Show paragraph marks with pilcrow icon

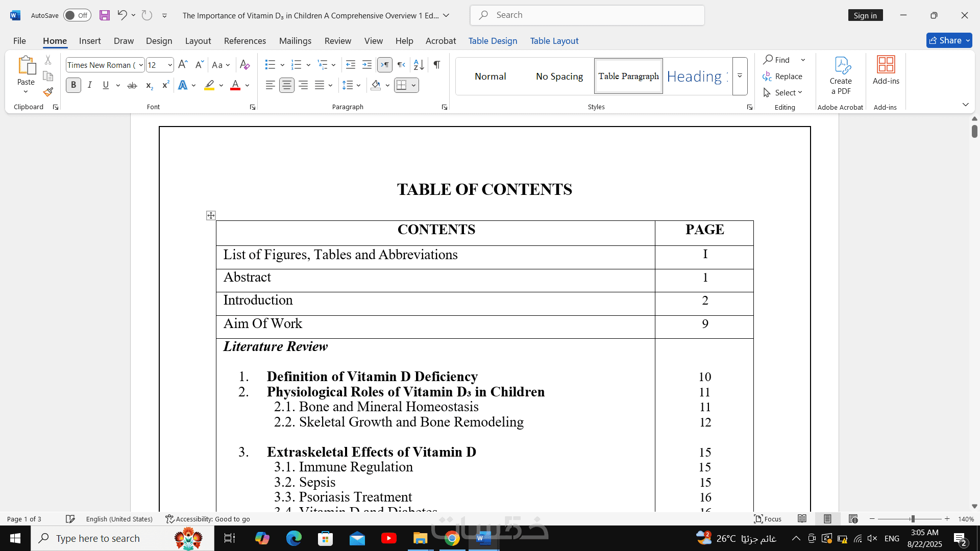click(437, 65)
